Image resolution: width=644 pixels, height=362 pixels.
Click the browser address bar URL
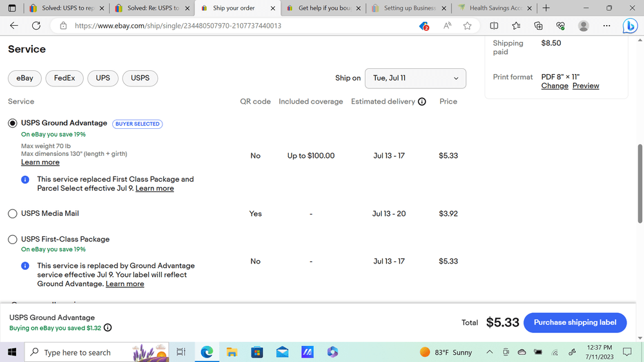point(178,26)
